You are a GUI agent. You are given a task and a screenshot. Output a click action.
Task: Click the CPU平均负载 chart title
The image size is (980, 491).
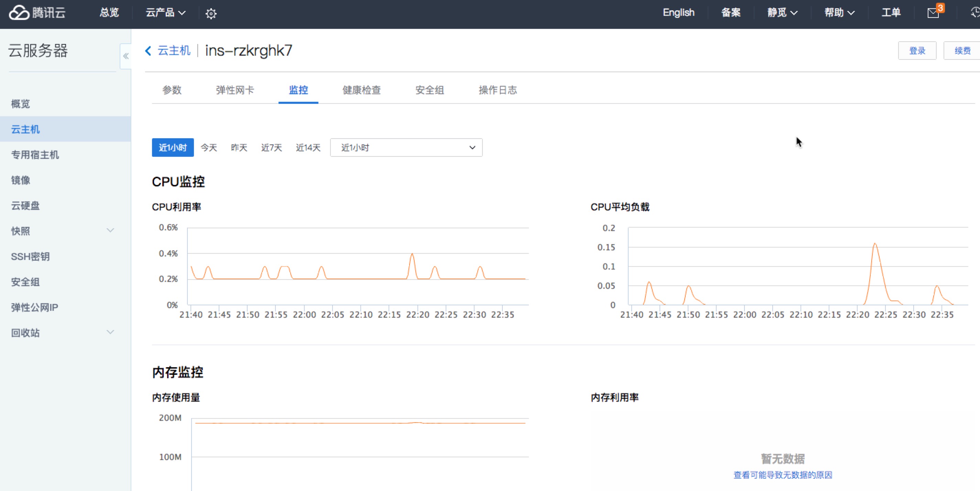pyautogui.click(x=620, y=207)
